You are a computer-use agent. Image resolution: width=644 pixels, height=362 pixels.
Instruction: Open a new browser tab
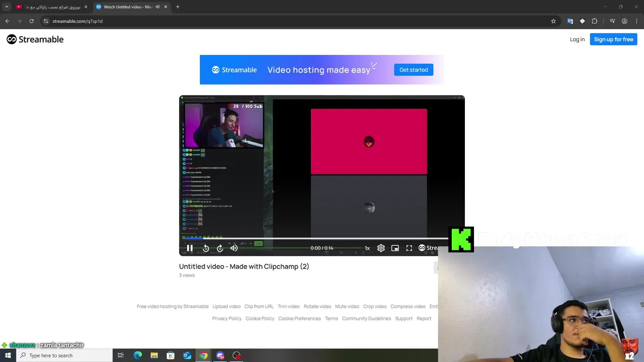pos(178,7)
